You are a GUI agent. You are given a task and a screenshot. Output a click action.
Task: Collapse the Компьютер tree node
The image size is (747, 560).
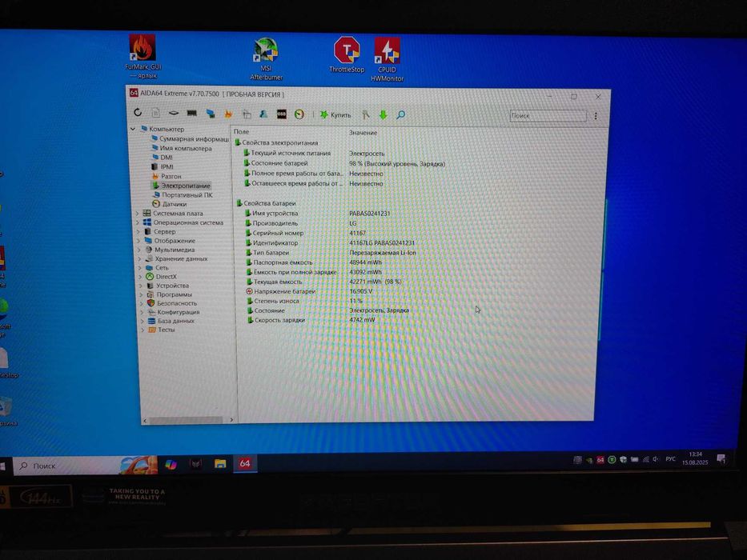pyautogui.click(x=133, y=129)
